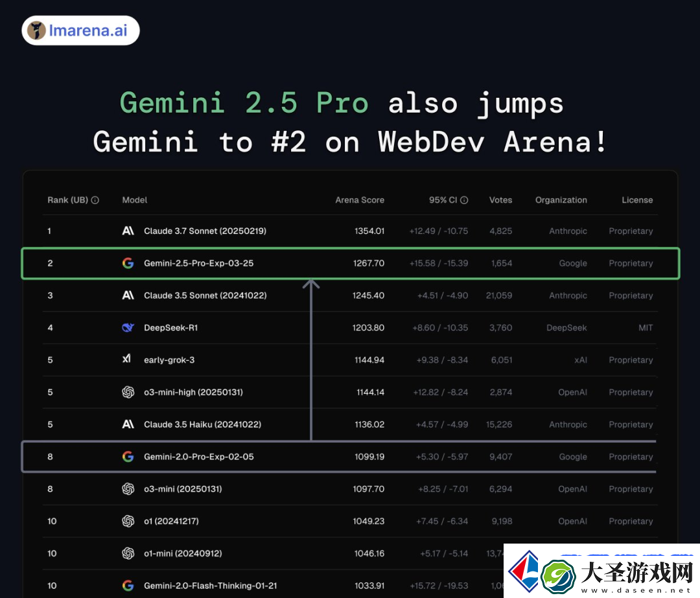This screenshot has width=700, height=598.
Task: Click the arena score 1136.02
Action: coord(369,424)
